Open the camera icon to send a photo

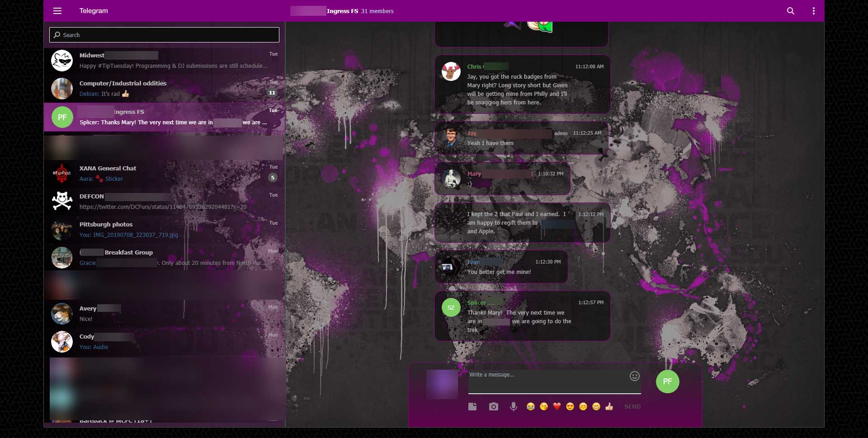pos(493,406)
